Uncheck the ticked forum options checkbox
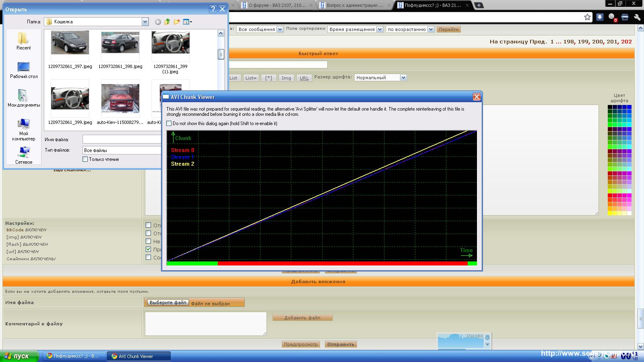Screen dimensions: 644x362 point(149,249)
